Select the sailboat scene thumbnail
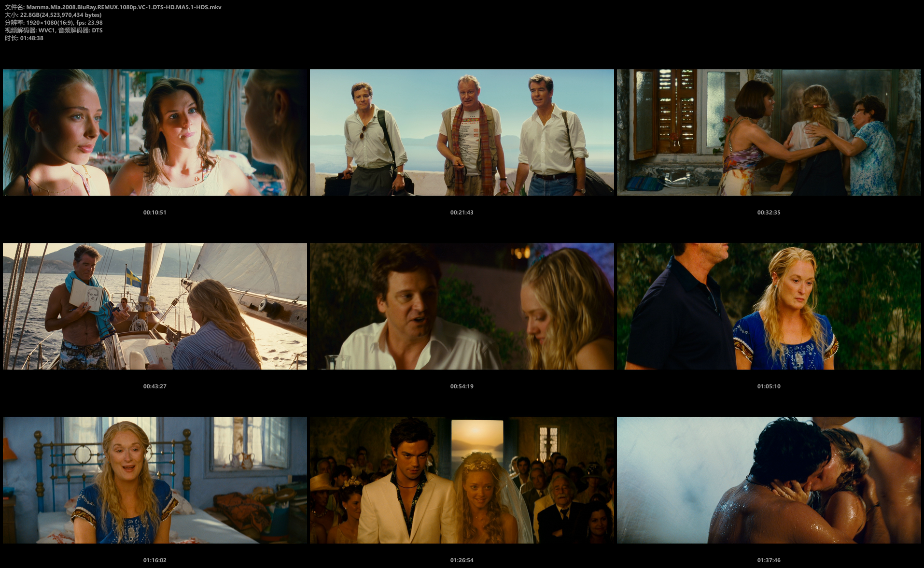 click(154, 306)
